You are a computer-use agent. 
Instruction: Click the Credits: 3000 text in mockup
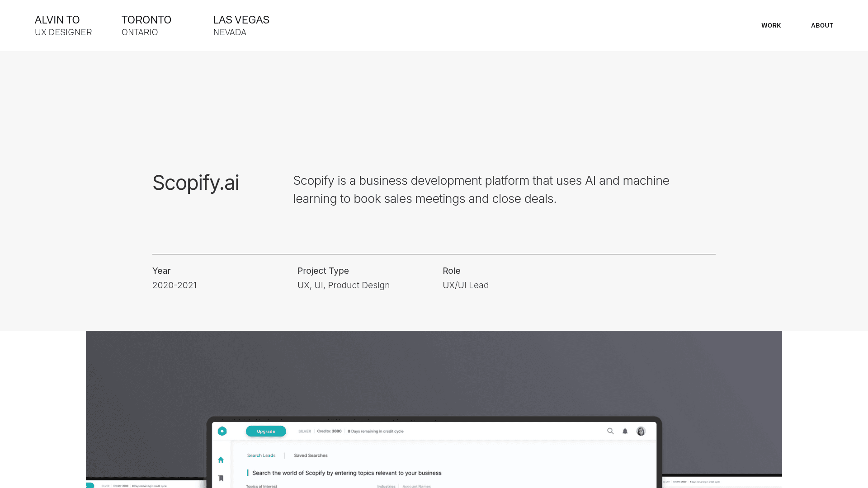point(329,431)
